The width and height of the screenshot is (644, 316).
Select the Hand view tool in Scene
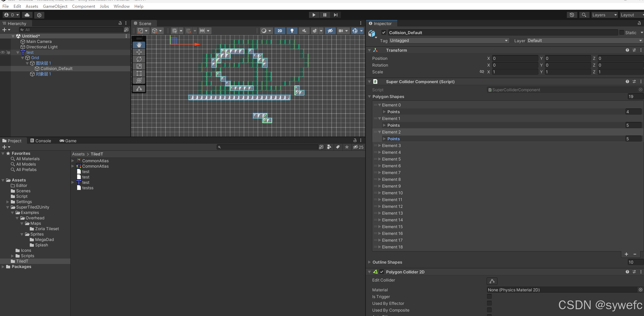[x=139, y=45]
